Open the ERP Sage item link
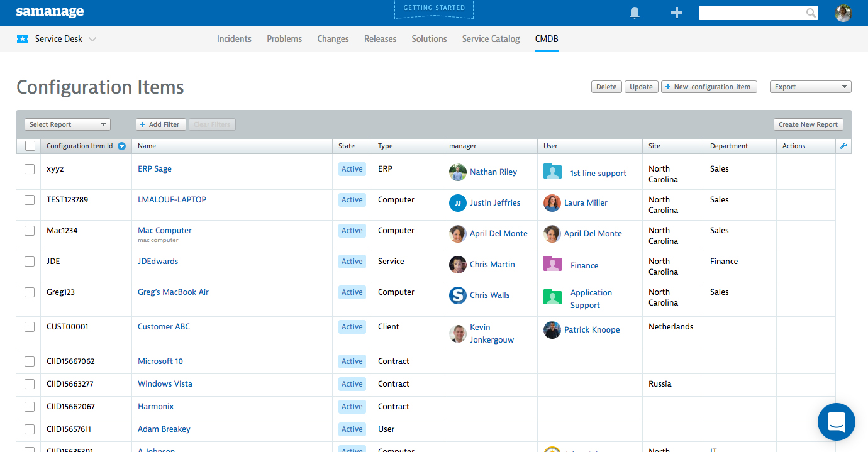 click(x=155, y=169)
